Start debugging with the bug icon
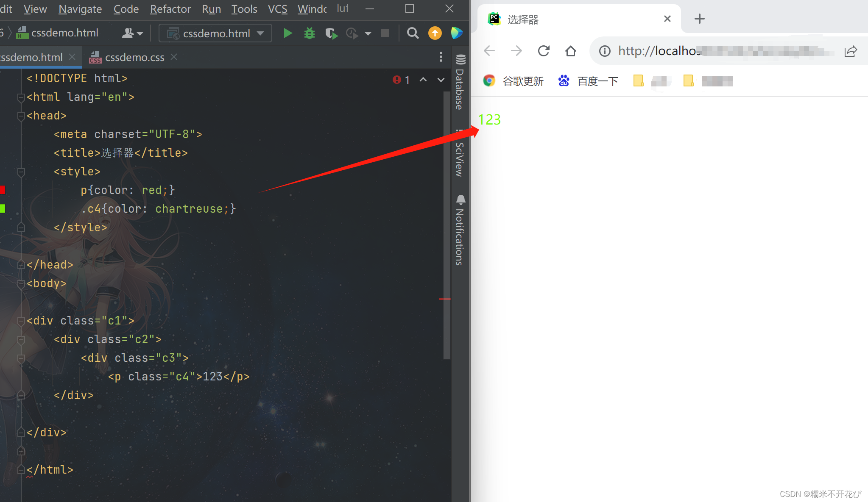 310,33
